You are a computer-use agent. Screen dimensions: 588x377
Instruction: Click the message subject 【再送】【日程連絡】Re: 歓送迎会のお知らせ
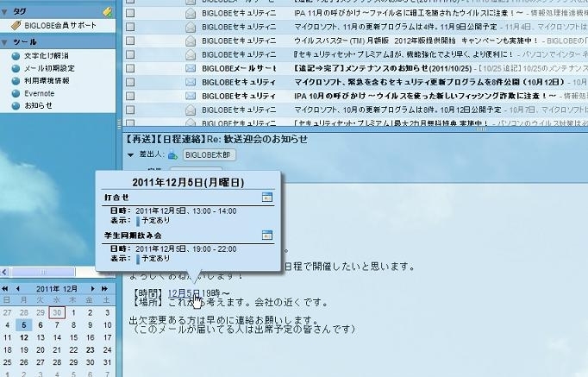click(x=216, y=139)
